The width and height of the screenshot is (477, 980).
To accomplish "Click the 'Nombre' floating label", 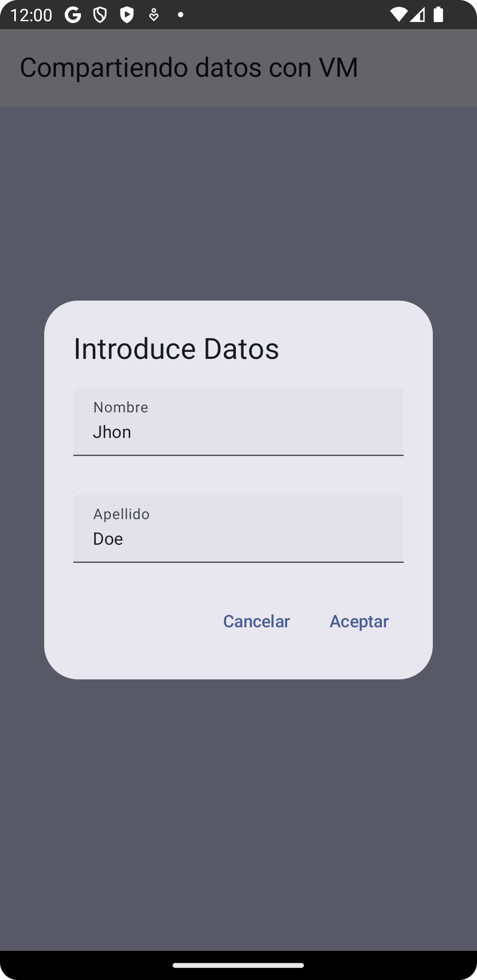I will [x=121, y=407].
